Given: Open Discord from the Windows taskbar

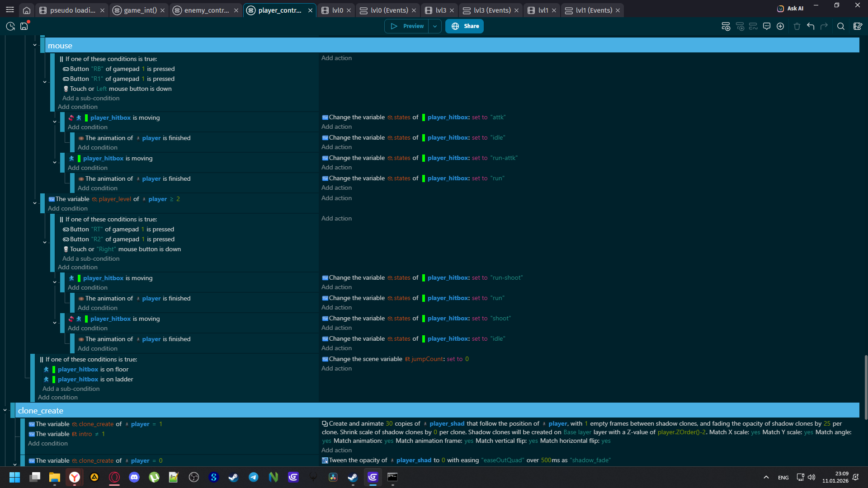Looking at the screenshot, I should tap(134, 477).
